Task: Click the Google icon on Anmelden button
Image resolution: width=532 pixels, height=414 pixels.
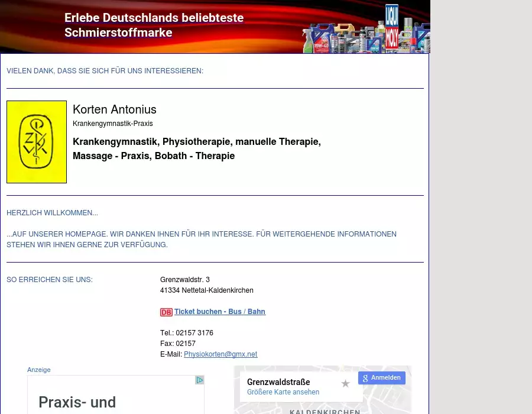Action: click(x=366, y=378)
